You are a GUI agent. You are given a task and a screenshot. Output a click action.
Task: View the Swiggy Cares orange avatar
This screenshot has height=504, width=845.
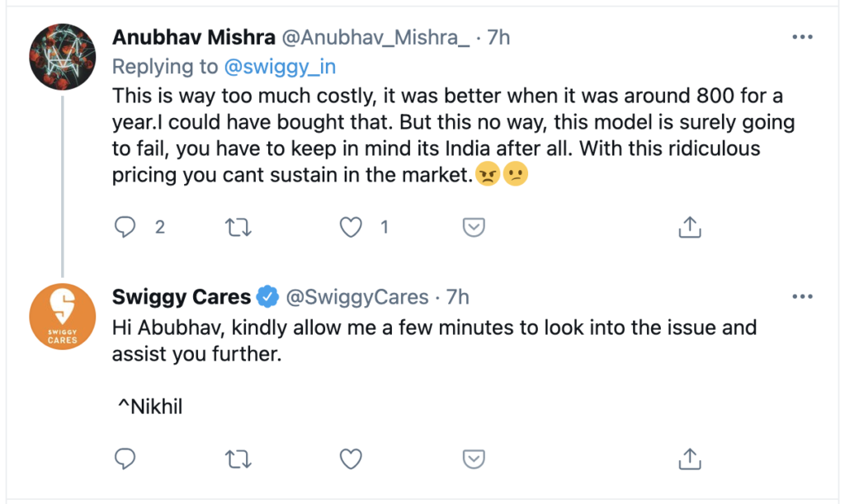63,315
